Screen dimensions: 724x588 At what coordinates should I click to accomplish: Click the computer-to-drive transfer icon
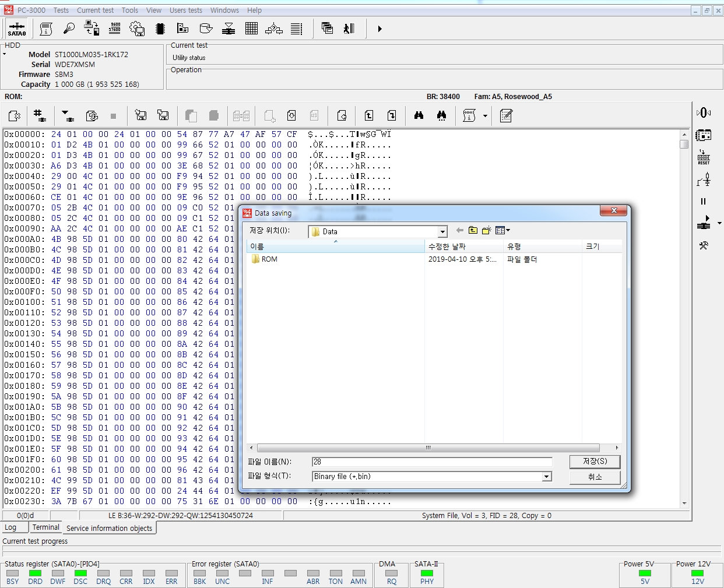(92, 29)
